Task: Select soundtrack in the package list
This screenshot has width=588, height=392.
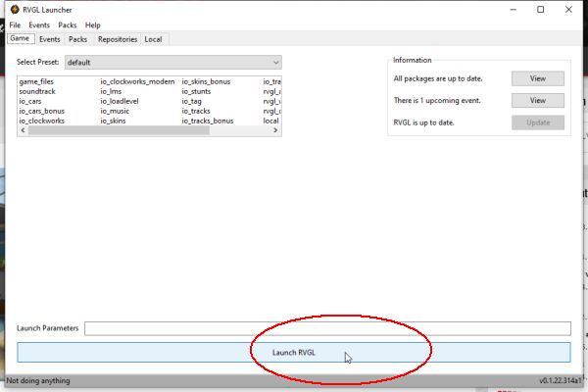Action: pos(37,91)
